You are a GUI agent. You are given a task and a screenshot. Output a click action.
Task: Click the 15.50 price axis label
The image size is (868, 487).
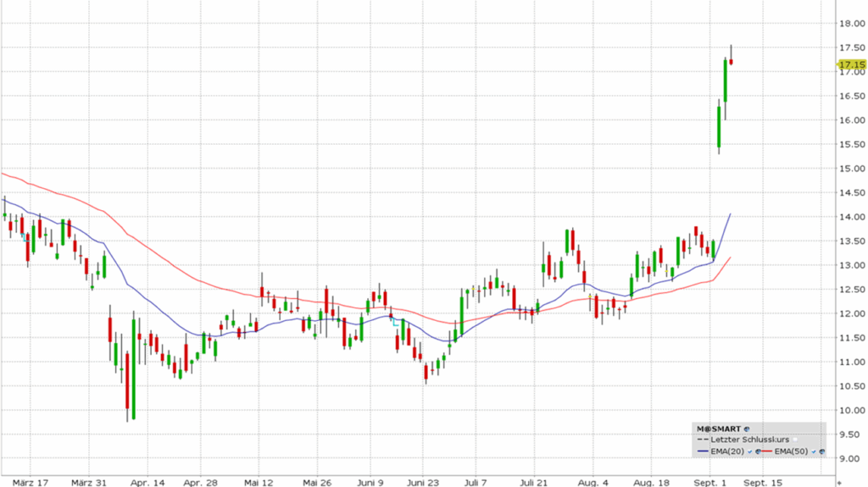[853, 145]
